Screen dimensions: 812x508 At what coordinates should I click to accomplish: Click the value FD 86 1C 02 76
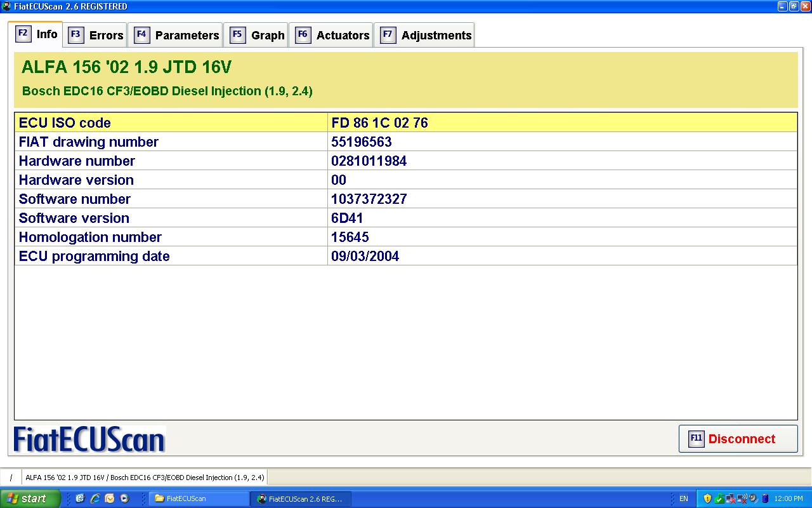379,123
